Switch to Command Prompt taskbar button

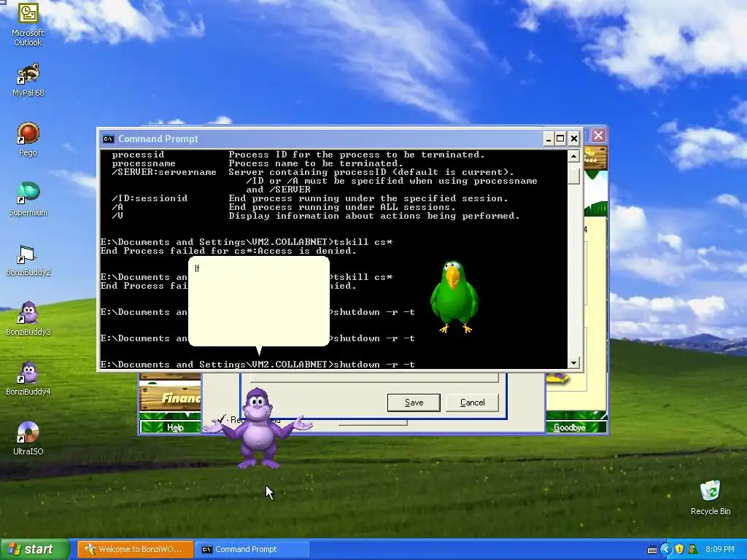[253, 549]
